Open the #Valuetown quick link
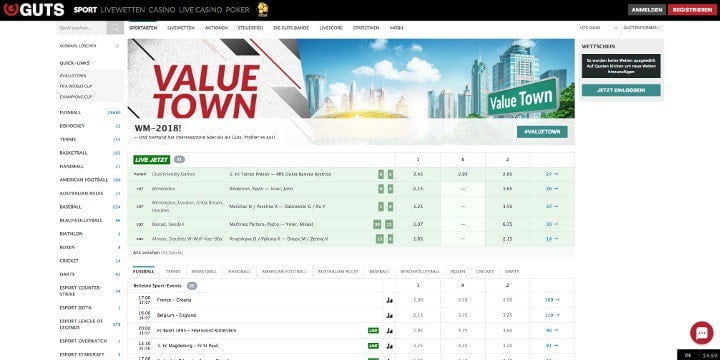 [73, 76]
